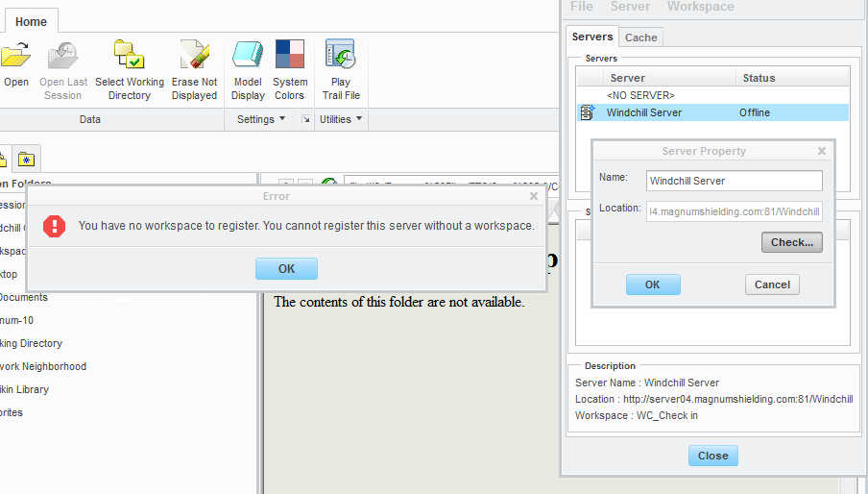Expand the Settings dropdown
Viewport: 868px width, 494px height.
(261, 119)
